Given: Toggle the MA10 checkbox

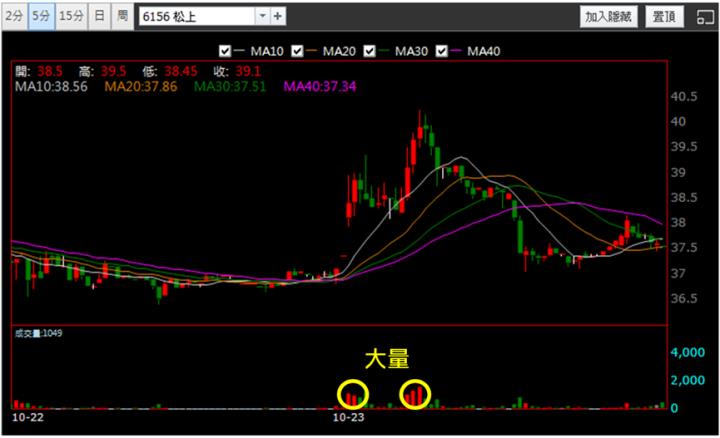Looking at the screenshot, I should (225, 51).
